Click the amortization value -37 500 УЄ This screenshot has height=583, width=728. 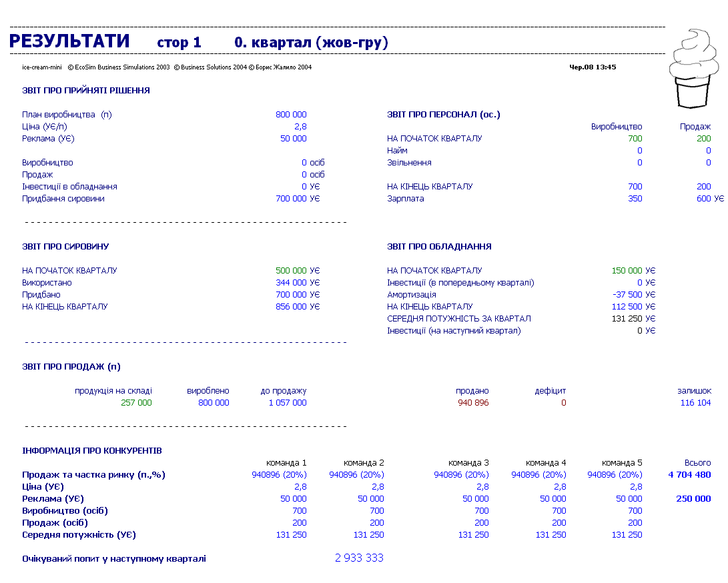coord(634,295)
